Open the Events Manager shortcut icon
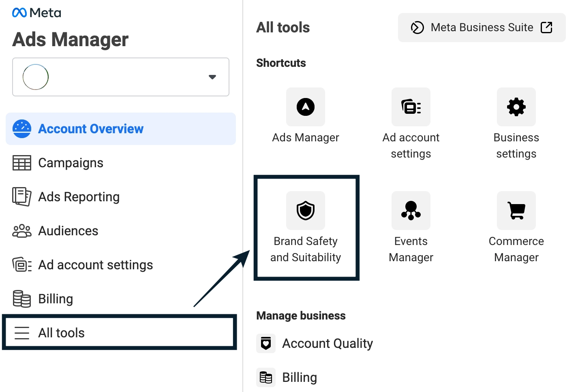578x392 pixels. pos(411,211)
